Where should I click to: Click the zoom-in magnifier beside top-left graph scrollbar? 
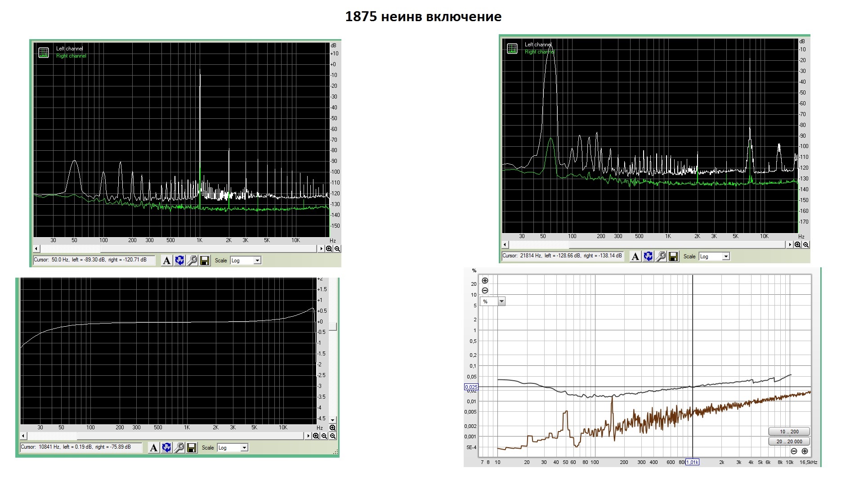(x=329, y=249)
